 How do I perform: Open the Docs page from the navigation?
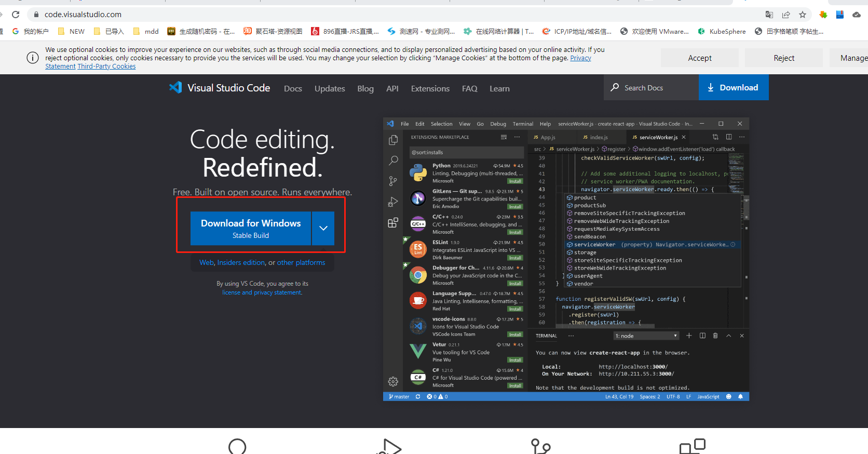(293, 88)
